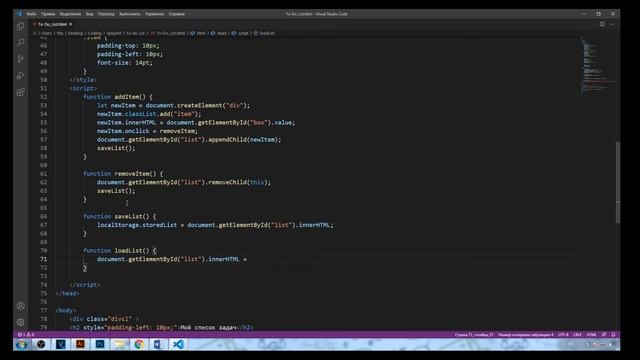Viewport: 640px width, 360px height.
Task: Click the editor vertical scrollbar thumb
Action: pyautogui.click(x=618, y=182)
